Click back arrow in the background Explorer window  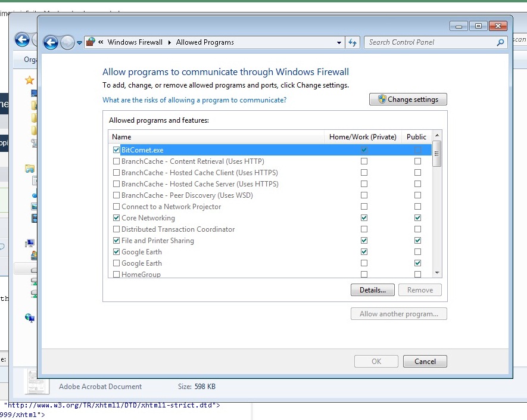(22, 40)
